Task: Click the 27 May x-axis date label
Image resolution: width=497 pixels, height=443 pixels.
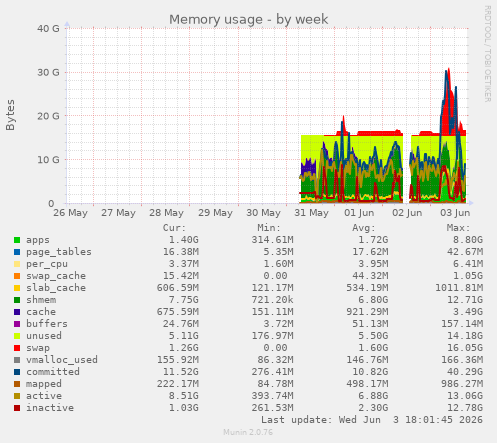Action: (118, 213)
